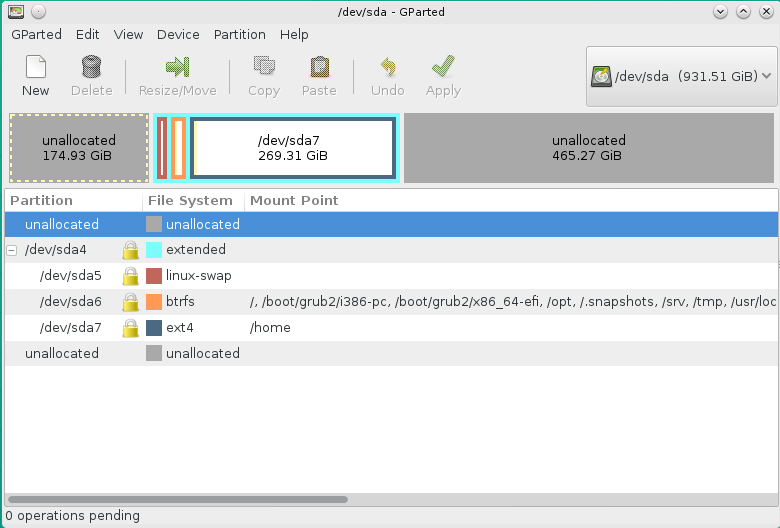The image size is (780, 528).
Task: Click the lock icon on /dev/sda6 row
Action: (x=130, y=302)
